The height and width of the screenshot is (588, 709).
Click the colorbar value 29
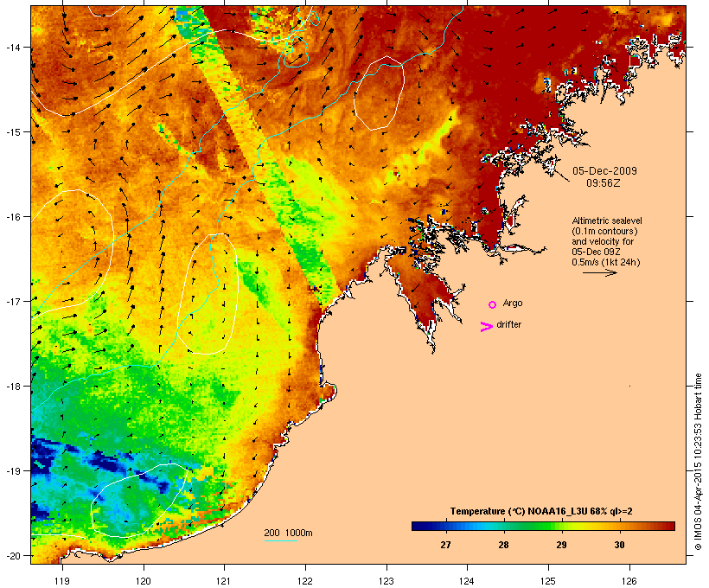pos(561,545)
